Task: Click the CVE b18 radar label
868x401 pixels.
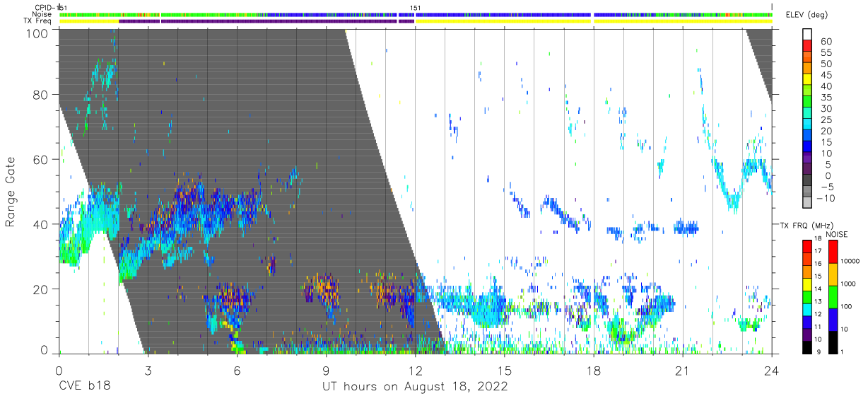Action: 84,387
